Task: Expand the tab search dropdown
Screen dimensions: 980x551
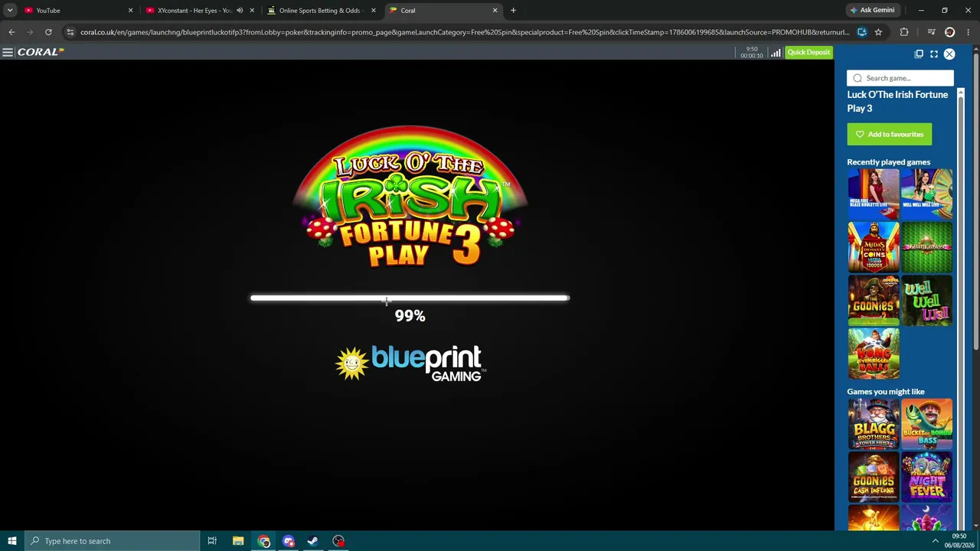Action: (x=10, y=11)
